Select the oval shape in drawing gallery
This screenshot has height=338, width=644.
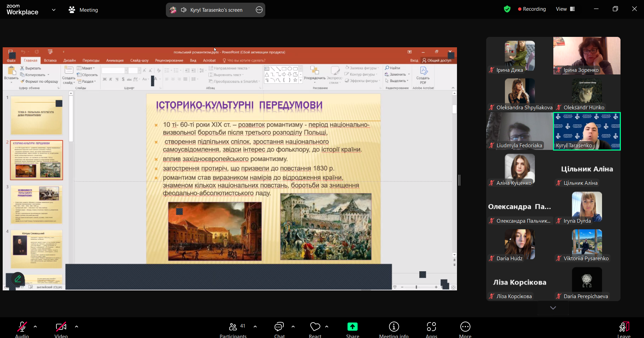tap(290, 68)
